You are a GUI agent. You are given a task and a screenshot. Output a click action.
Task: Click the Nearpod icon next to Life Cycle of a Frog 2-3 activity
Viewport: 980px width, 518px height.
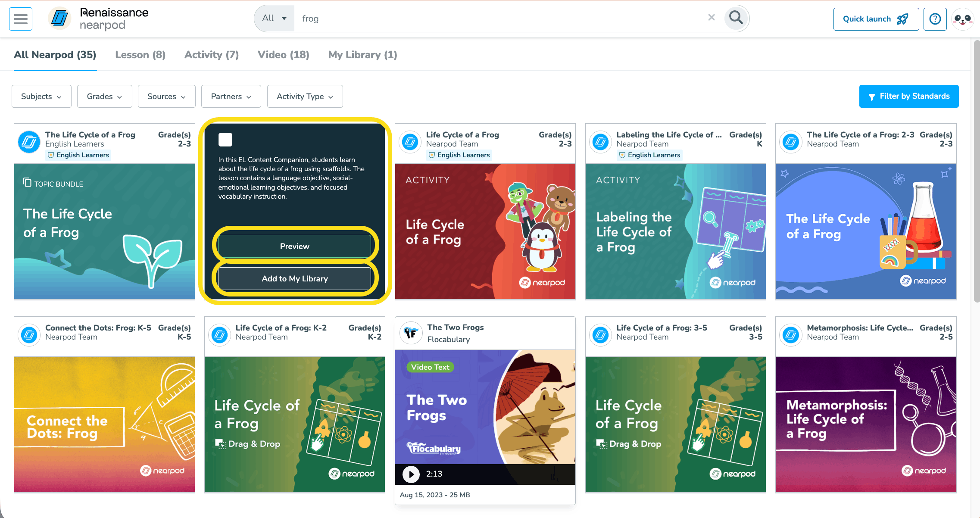(410, 142)
